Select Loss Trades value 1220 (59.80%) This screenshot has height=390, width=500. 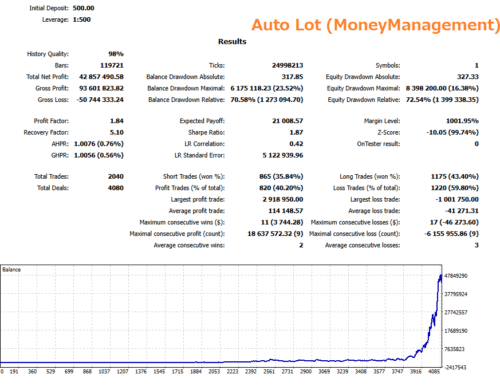[x=455, y=188]
